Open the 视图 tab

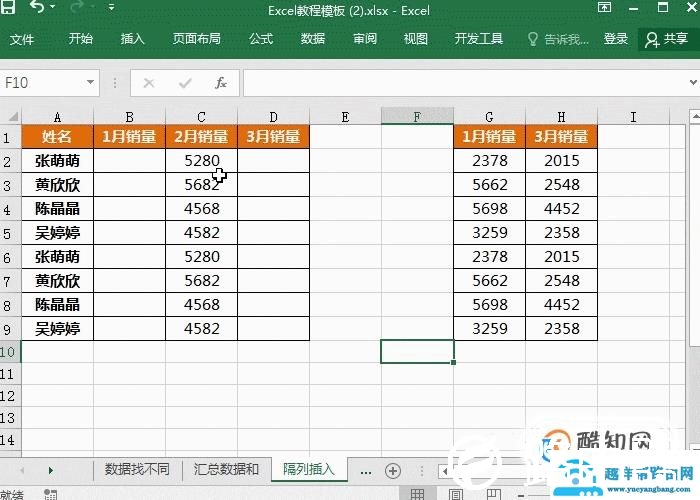coord(416,39)
